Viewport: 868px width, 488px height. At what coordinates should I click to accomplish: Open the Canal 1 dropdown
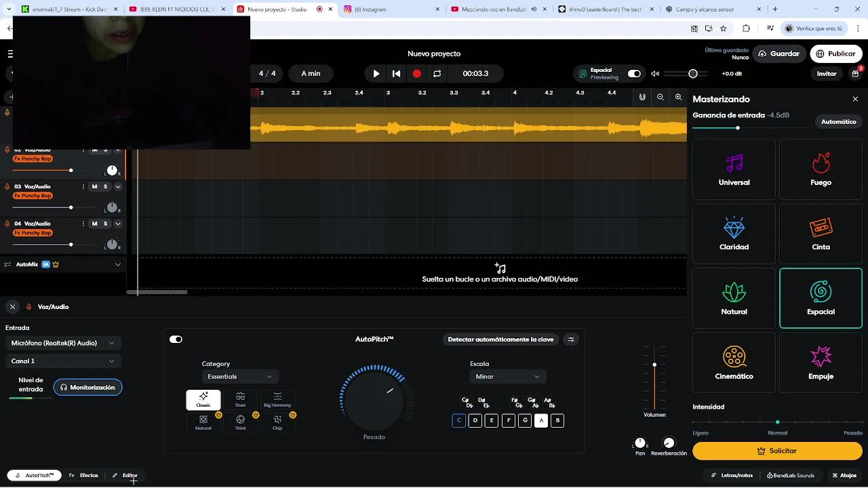(x=63, y=361)
